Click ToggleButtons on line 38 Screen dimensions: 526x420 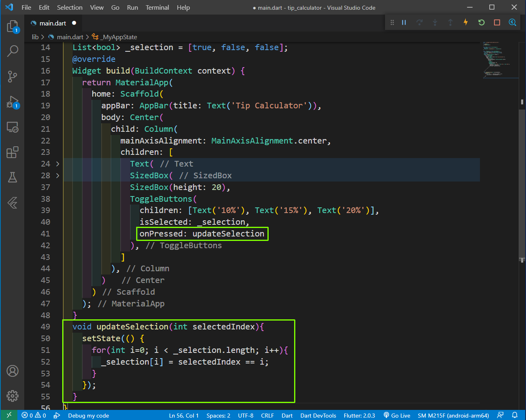pos(161,199)
